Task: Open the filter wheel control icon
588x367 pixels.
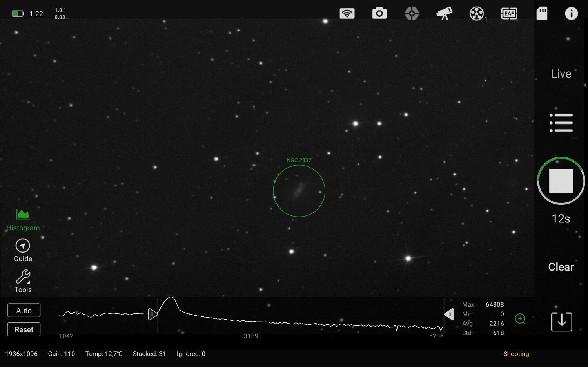Action: point(476,13)
